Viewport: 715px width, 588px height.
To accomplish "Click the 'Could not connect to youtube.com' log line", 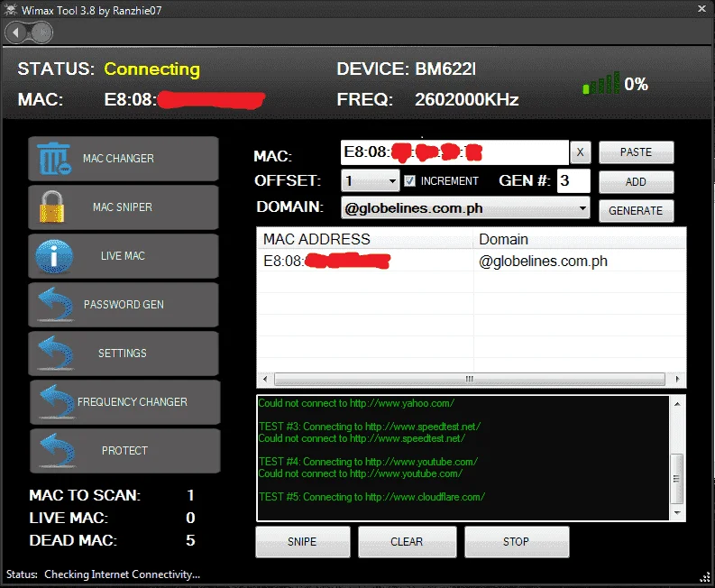I will [x=361, y=473].
